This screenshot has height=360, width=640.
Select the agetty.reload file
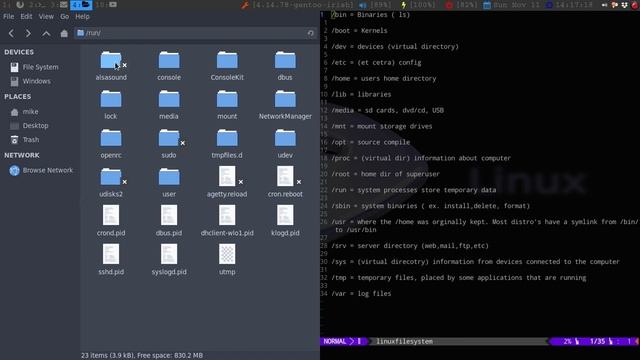pos(227,182)
